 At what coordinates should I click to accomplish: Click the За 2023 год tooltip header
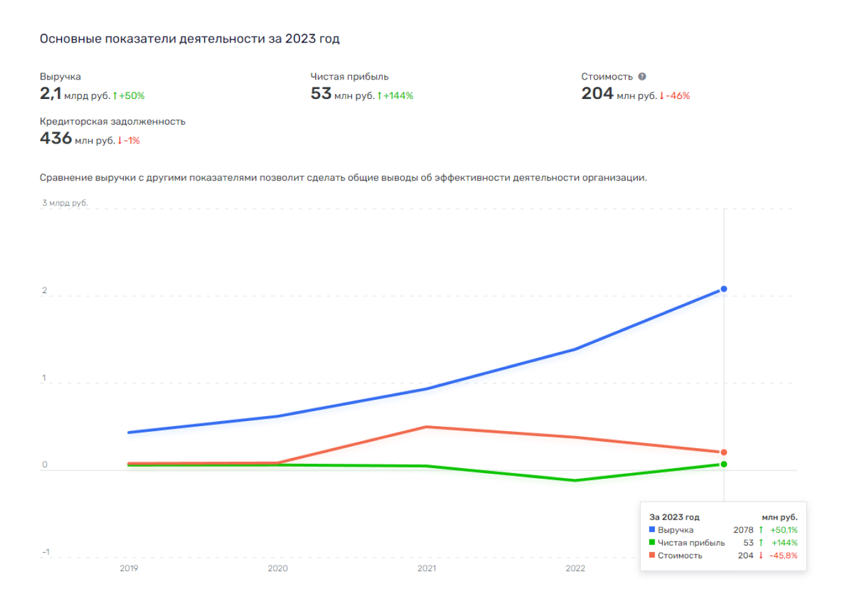coord(674,517)
